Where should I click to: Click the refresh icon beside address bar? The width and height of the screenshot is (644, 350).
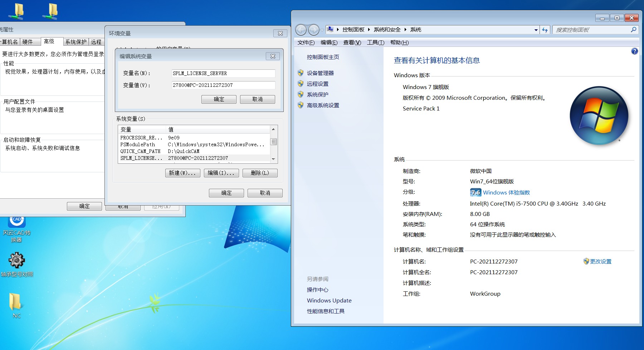tap(545, 30)
